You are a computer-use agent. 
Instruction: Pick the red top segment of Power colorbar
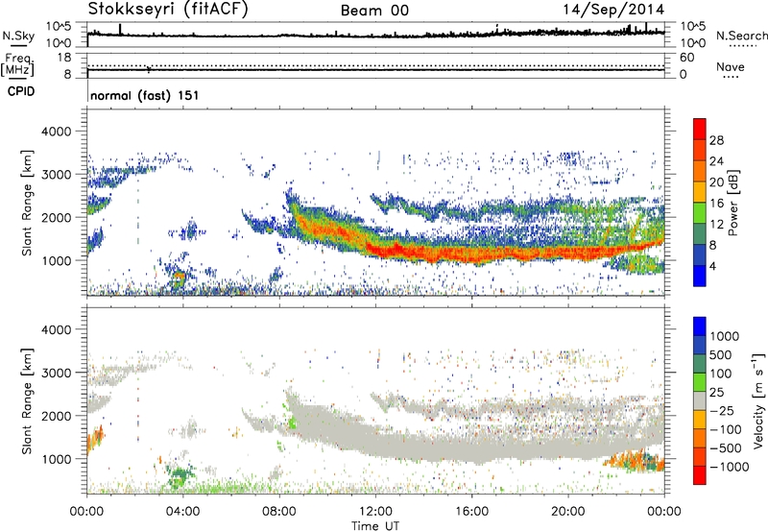pyautogui.click(x=700, y=129)
